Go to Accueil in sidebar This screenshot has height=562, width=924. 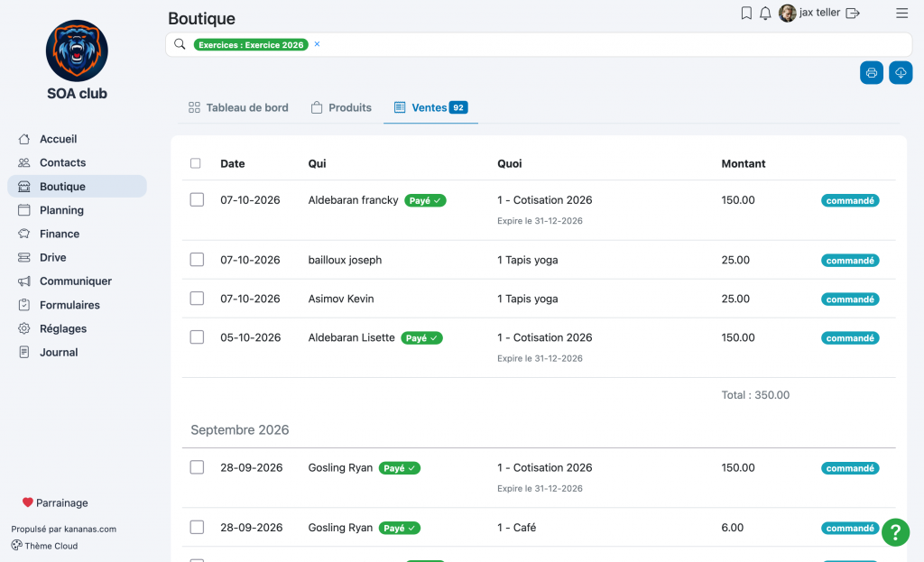58,139
